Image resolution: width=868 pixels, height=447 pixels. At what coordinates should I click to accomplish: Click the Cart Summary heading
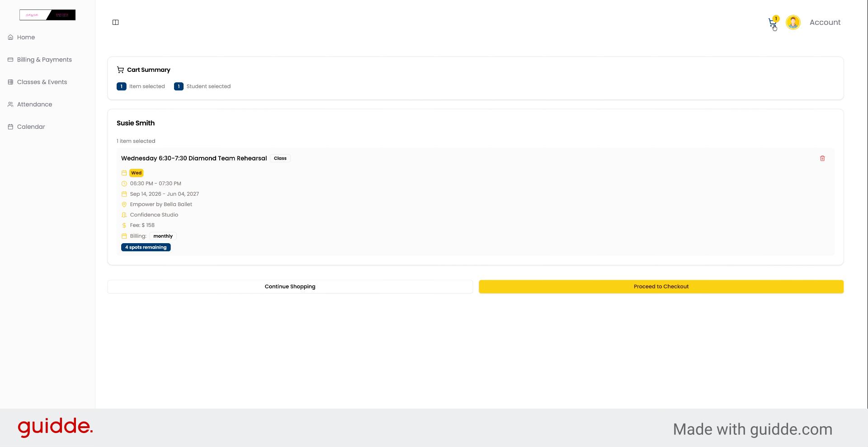(x=149, y=70)
